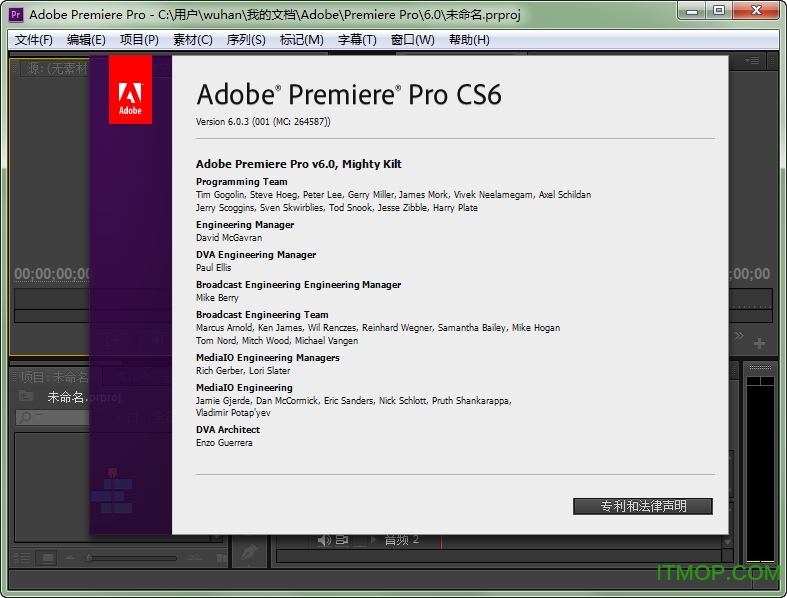Click the Premiere Pro icon in the title bar
This screenshot has height=598, width=787.
click(x=16, y=14)
